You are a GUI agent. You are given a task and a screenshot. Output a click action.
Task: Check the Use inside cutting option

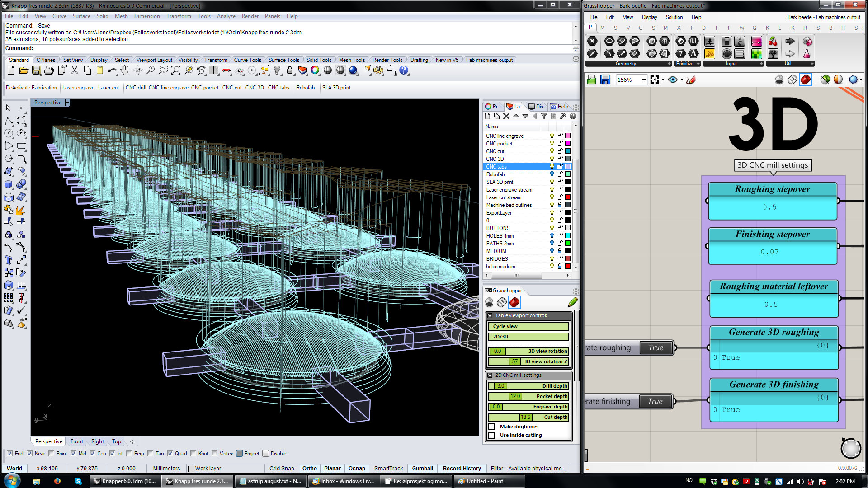[x=492, y=435]
